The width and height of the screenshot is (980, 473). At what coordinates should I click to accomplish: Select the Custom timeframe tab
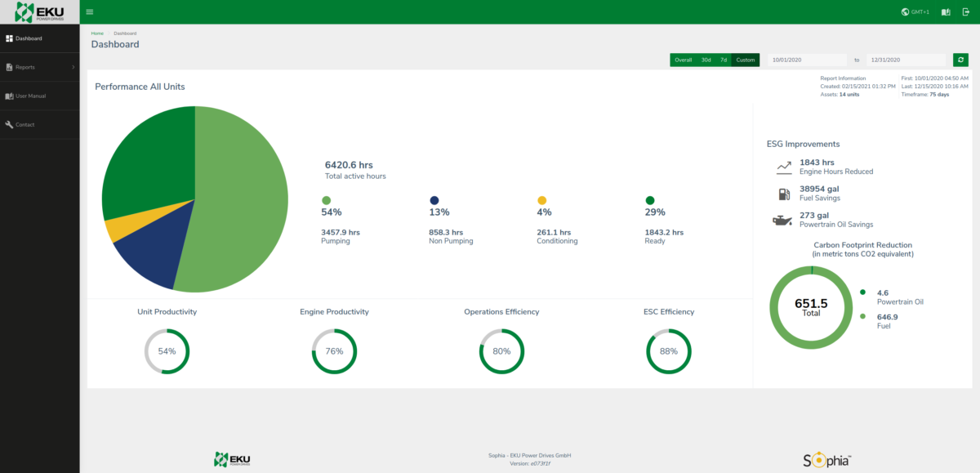click(746, 60)
